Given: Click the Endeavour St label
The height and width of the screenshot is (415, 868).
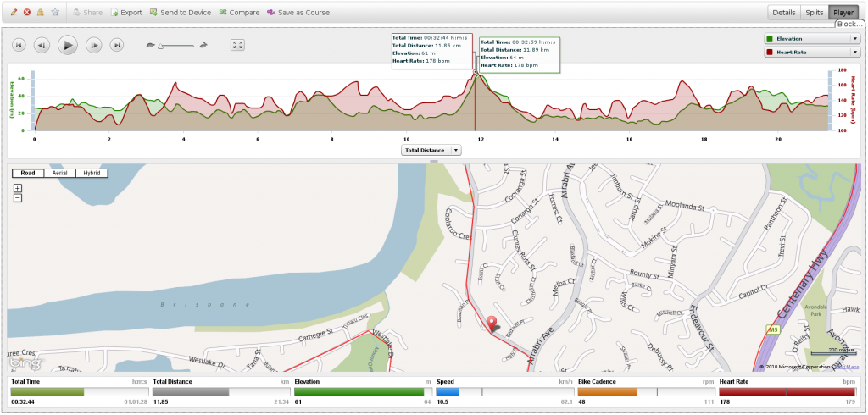Looking at the screenshot, I should (701, 328).
